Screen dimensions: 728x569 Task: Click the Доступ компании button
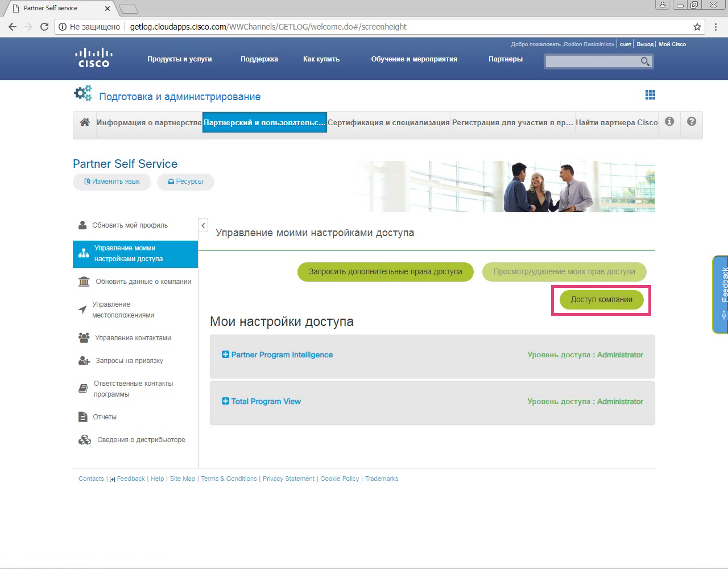pos(602,300)
